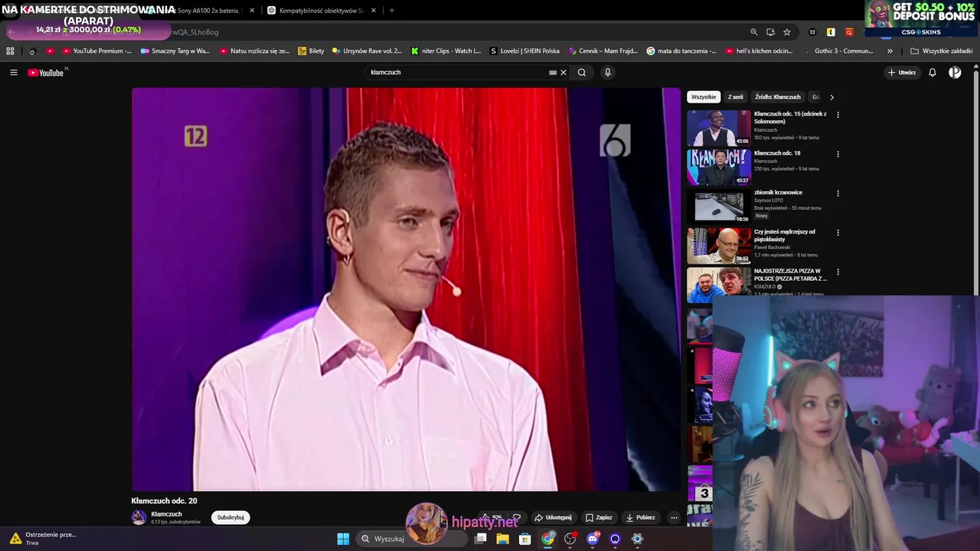This screenshot has height=551, width=980.
Task: Open more options for 'Czy jesteś mądrzejszy' video
Action: 838,233
